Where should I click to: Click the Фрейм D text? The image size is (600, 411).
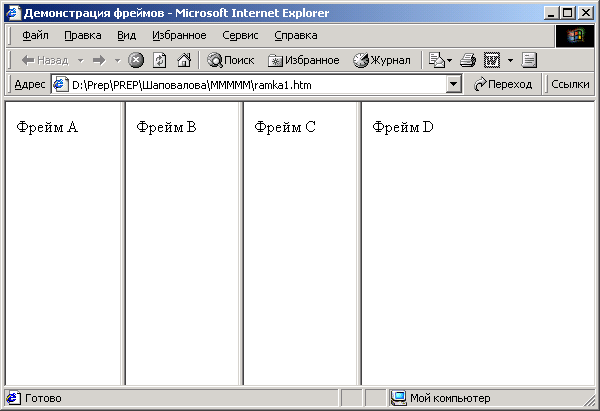(x=403, y=127)
